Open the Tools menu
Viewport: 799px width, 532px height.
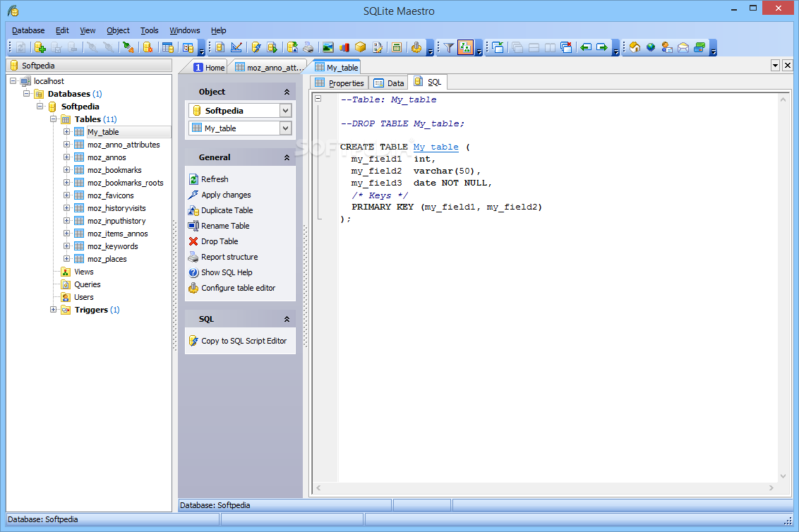(149, 30)
